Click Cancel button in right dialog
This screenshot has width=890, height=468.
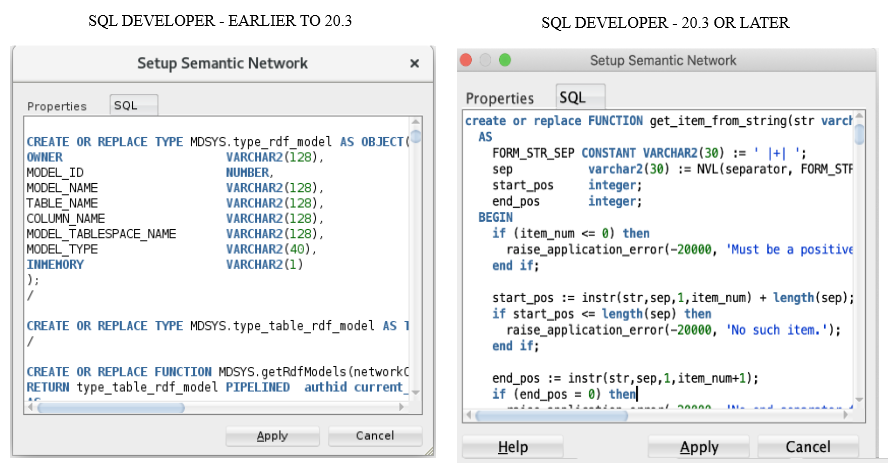pos(808,447)
